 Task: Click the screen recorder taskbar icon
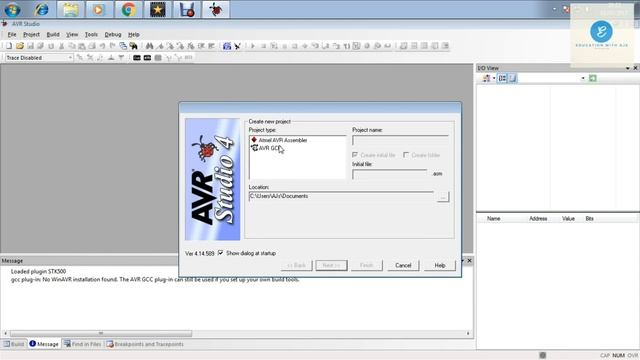[x=187, y=9]
